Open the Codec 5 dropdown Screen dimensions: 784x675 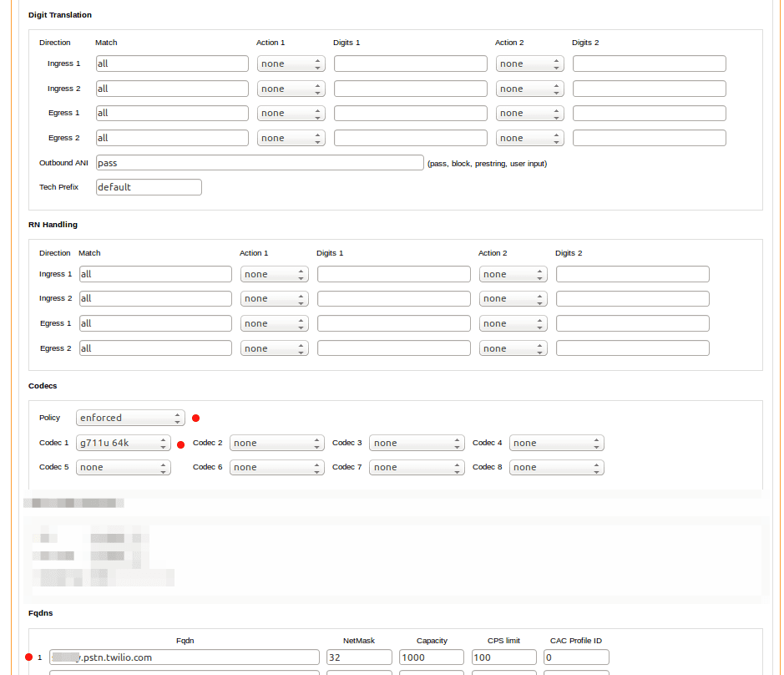coord(123,467)
